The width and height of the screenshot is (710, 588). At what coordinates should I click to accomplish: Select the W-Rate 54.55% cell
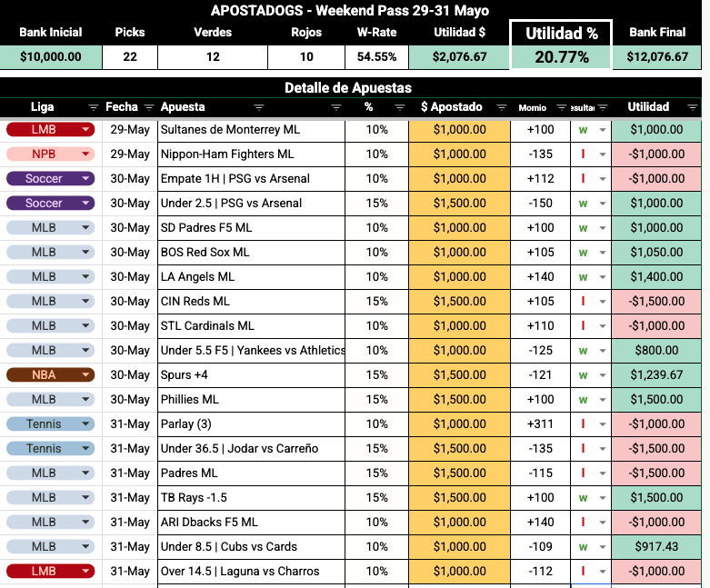376,57
